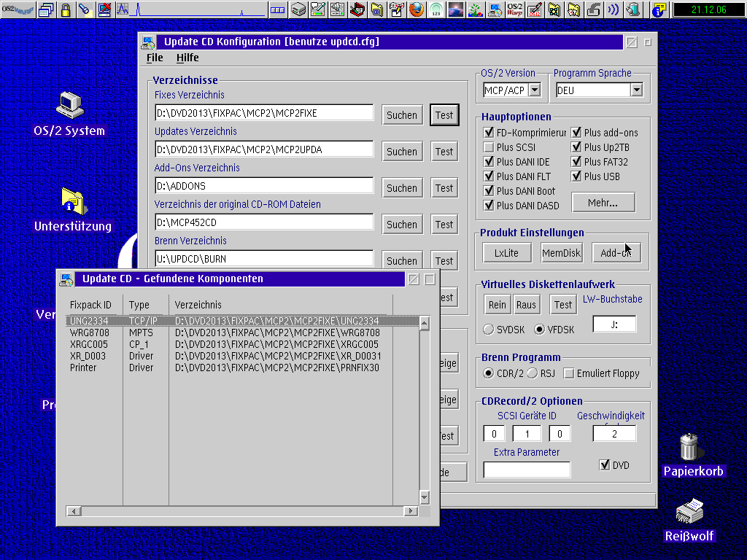Image resolution: width=747 pixels, height=560 pixels.
Task: Click the LW-Buchstabe field showing J:
Action: pyautogui.click(x=614, y=324)
